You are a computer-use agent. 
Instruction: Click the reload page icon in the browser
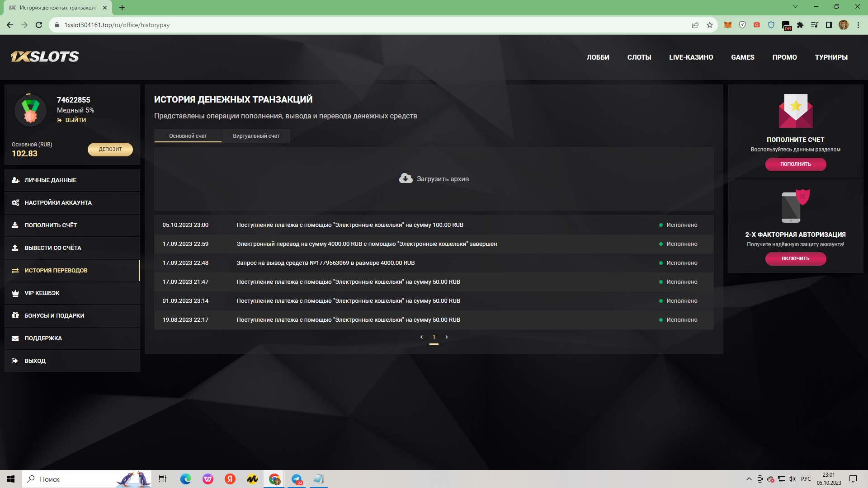(x=39, y=25)
